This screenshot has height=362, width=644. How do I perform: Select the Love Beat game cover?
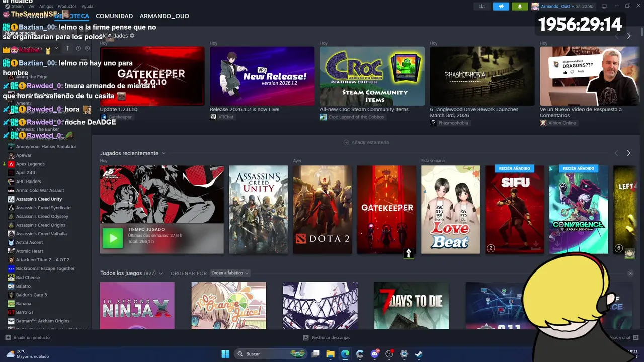click(x=450, y=210)
